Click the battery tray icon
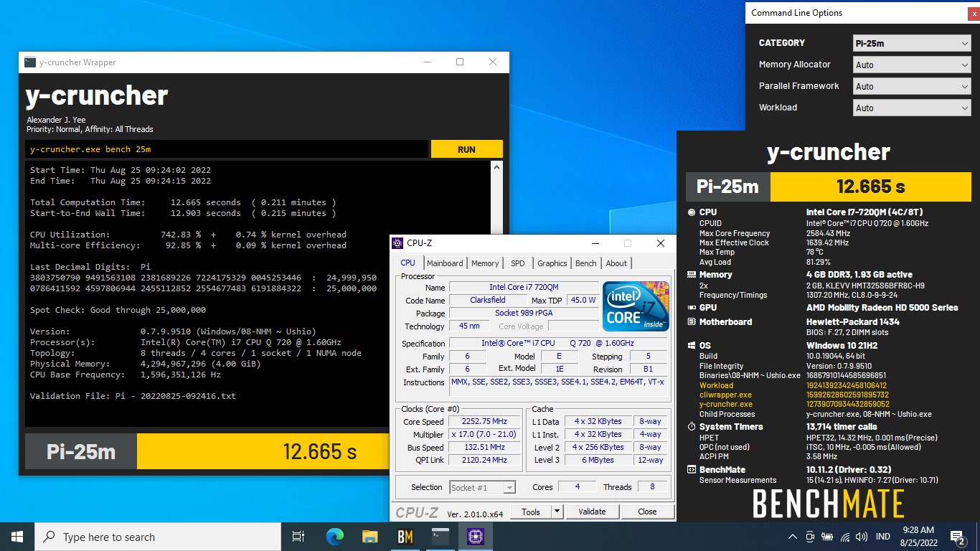The width and height of the screenshot is (980, 551). pyautogui.click(x=827, y=537)
